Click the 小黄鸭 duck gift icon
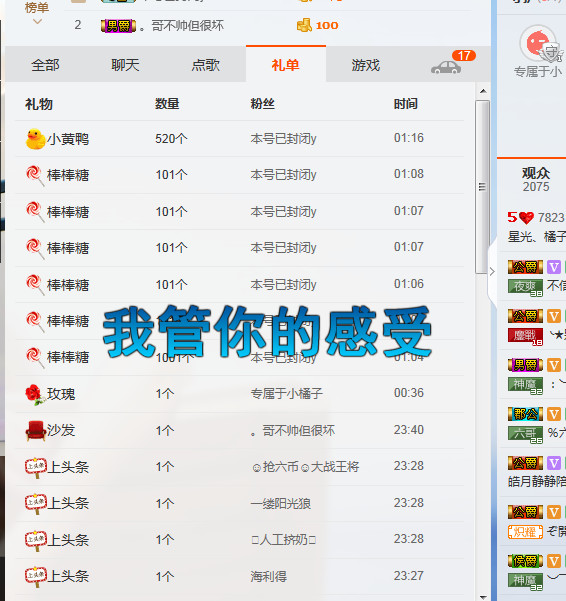Screen dimensions: 566x601 click(x=35, y=139)
